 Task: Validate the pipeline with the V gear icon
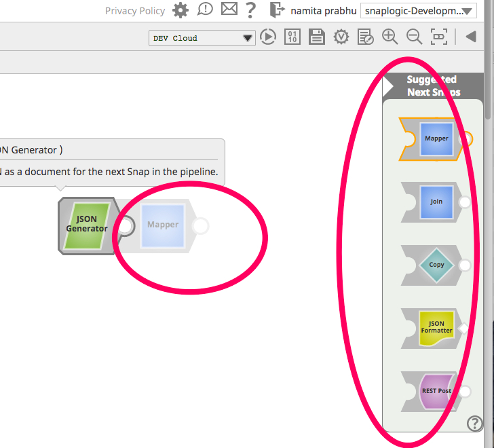point(341,37)
